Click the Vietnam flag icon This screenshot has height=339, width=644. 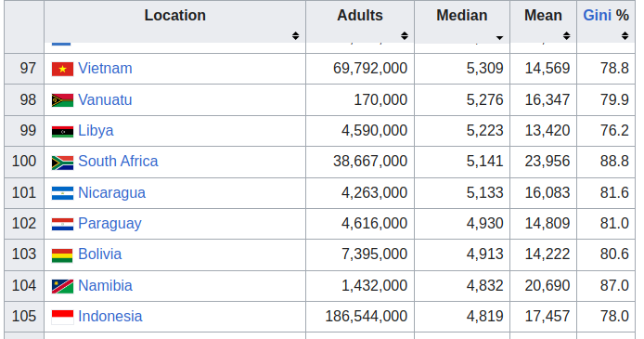pyautogui.click(x=62, y=69)
